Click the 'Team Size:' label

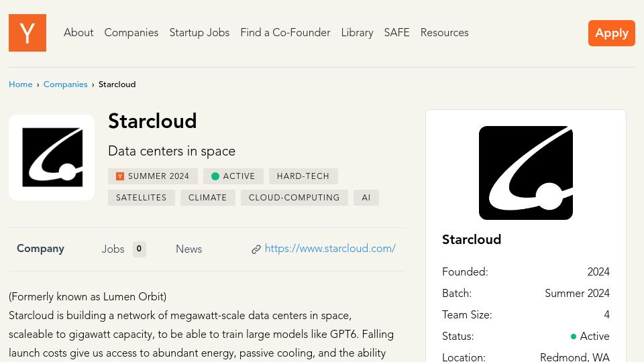click(x=467, y=314)
